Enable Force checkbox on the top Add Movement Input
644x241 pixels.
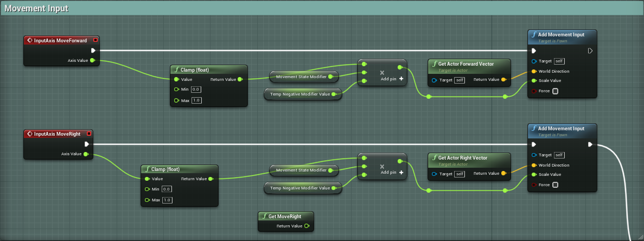(x=555, y=91)
